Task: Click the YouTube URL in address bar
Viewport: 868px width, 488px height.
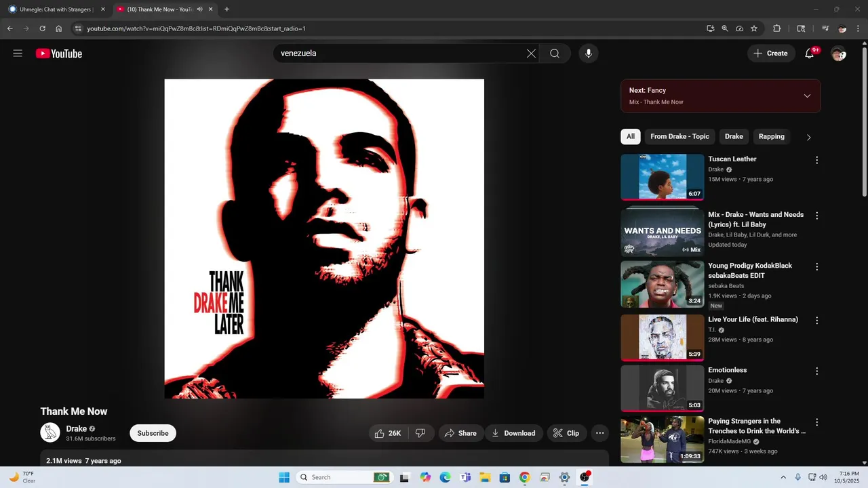Action: point(196,28)
